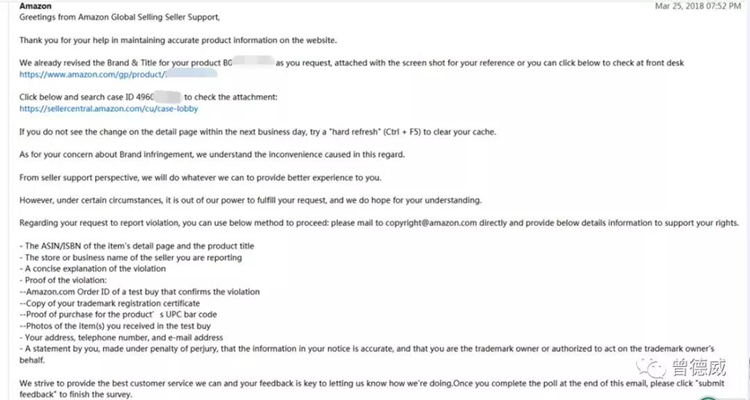Click the "Photos of the item(s)" line
This screenshot has height=400, width=750.
tap(115, 326)
